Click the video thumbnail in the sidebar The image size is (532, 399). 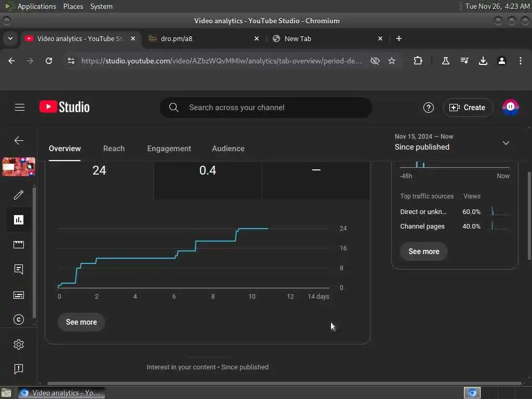tap(19, 167)
